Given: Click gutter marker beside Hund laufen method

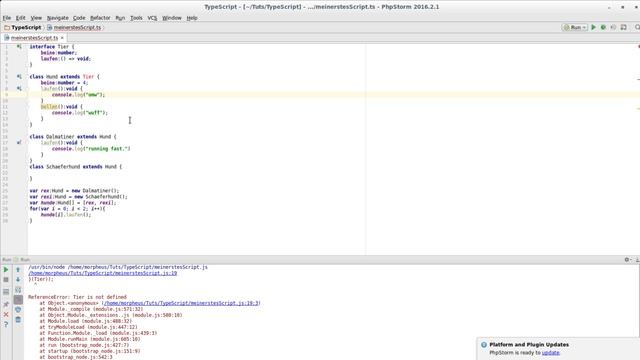Looking at the screenshot, I should [19, 88].
